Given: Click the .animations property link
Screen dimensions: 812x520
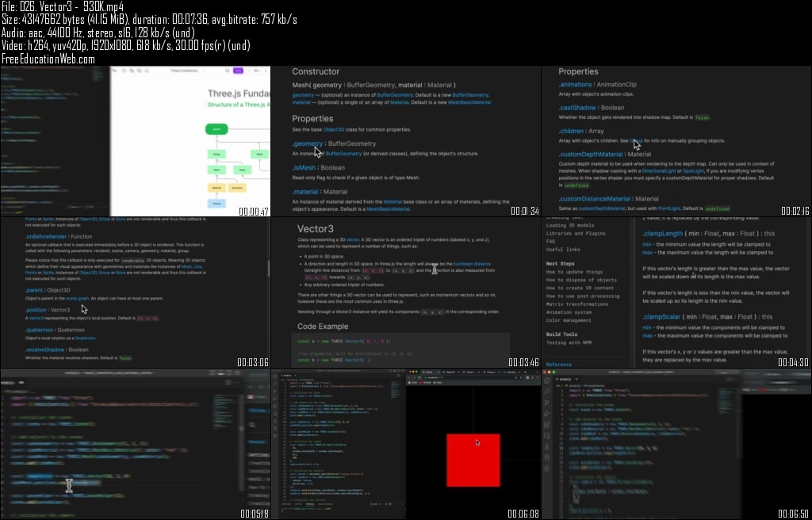Looking at the screenshot, I should tap(575, 85).
